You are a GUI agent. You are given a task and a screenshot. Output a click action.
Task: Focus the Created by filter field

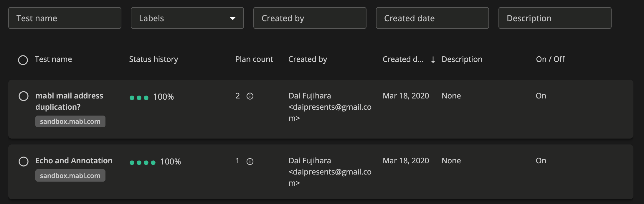(310, 18)
